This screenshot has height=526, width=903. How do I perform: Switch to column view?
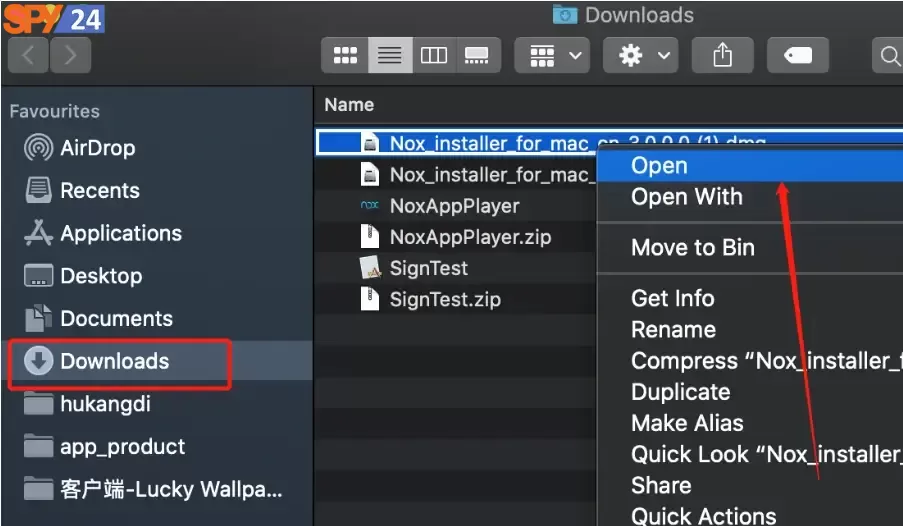point(434,55)
